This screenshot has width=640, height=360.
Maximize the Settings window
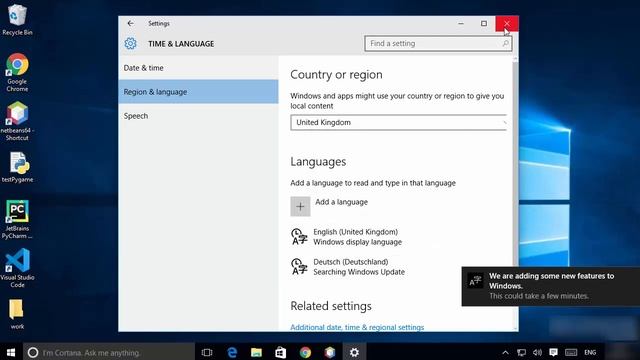pos(484,24)
